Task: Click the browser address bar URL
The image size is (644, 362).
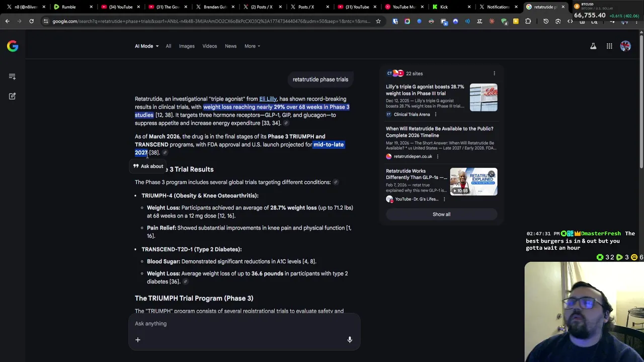Action: click(211, 21)
